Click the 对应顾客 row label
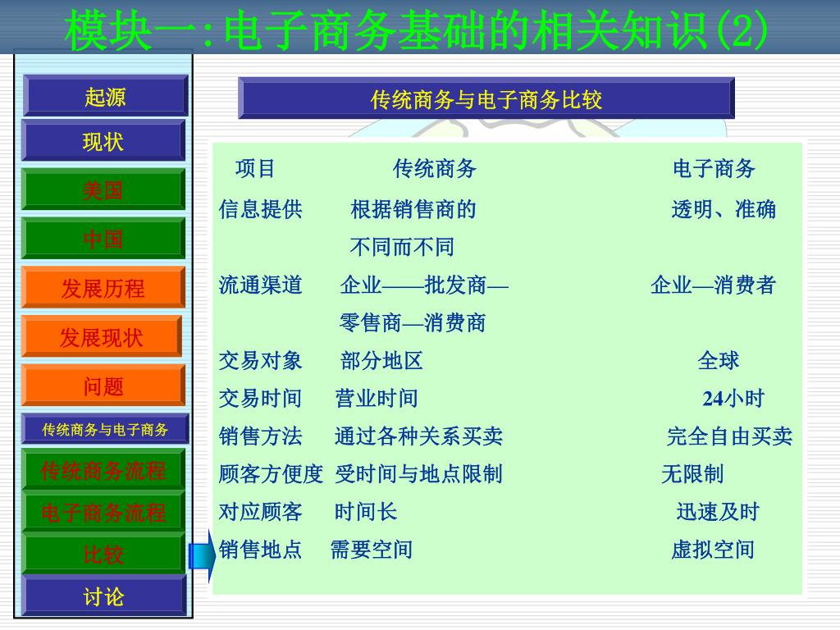Screen dimensions: 840x630 (260, 512)
